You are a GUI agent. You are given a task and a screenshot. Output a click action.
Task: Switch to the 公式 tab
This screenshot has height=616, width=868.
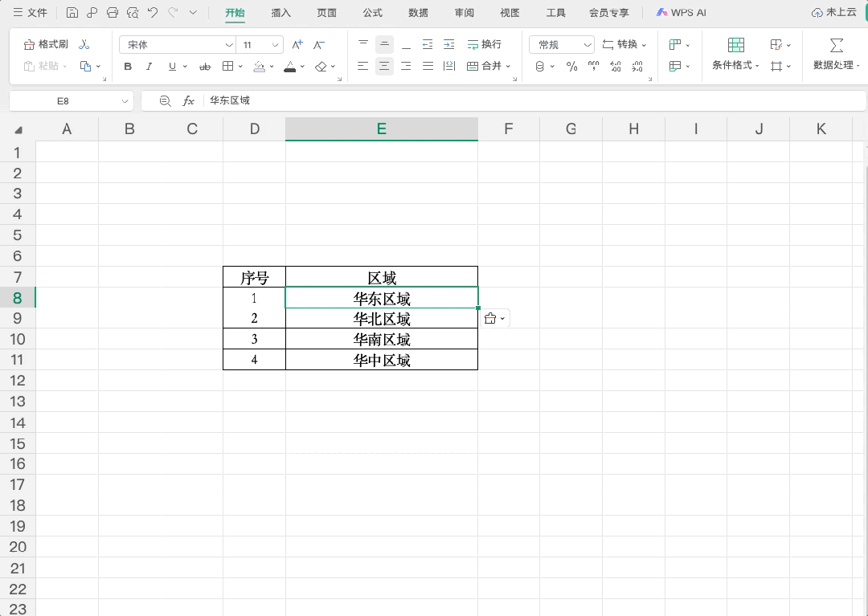tap(373, 13)
